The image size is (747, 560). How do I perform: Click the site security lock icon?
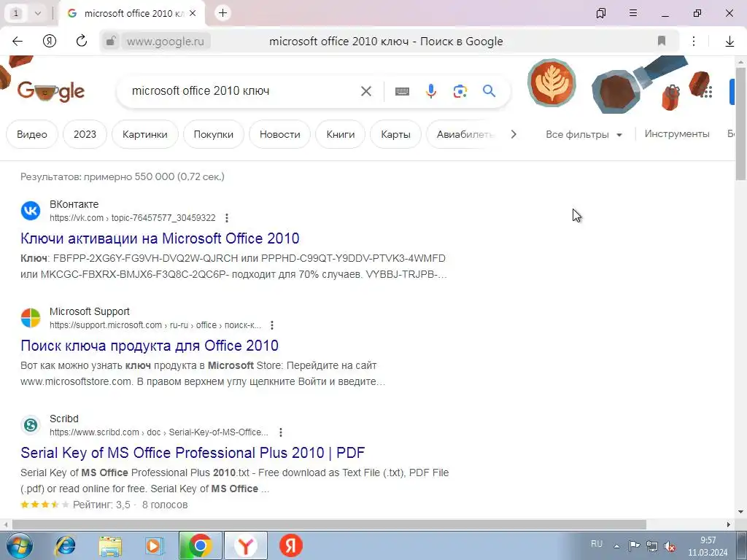click(x=111, y=42)
